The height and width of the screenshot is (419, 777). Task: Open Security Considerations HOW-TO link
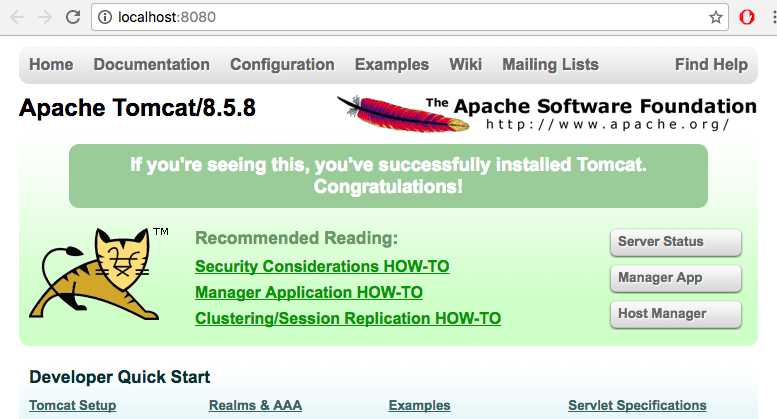(322, 266)
